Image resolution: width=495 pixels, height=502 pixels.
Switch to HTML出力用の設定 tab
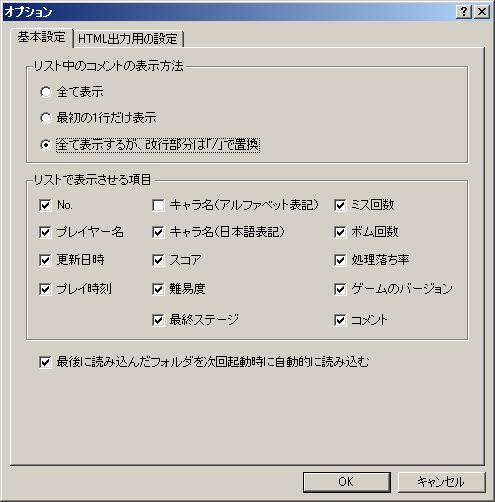click(x=128, y=39)
